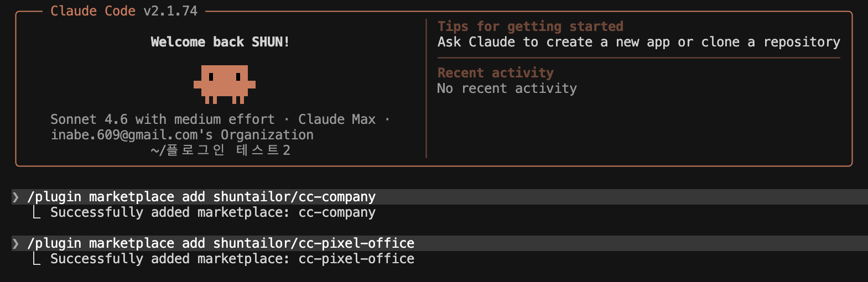The width and height of the screenshot is (868, 282).
Task: Click the Claude pixel mascot icon
Action: coord(224,84)
